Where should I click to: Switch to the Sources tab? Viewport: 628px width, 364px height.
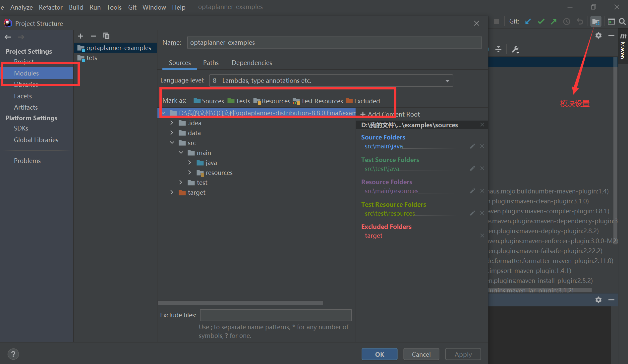[180, 63]
